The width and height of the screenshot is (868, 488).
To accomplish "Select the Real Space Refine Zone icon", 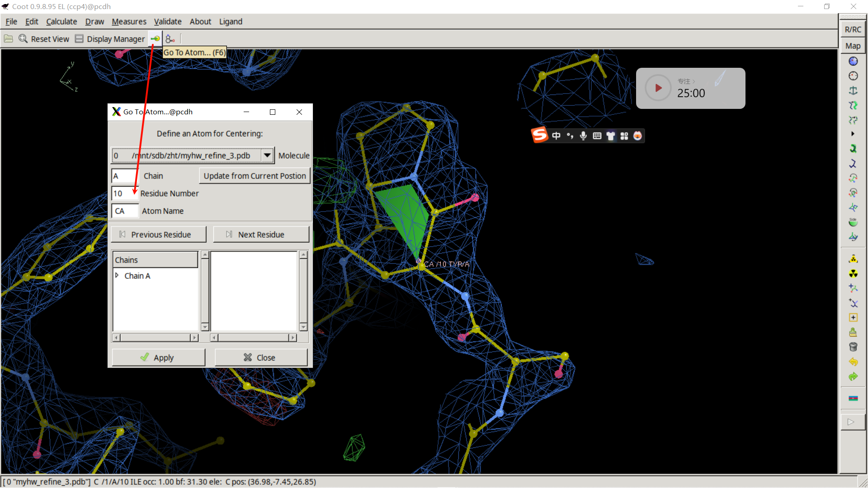I will [x=853, y=61].
